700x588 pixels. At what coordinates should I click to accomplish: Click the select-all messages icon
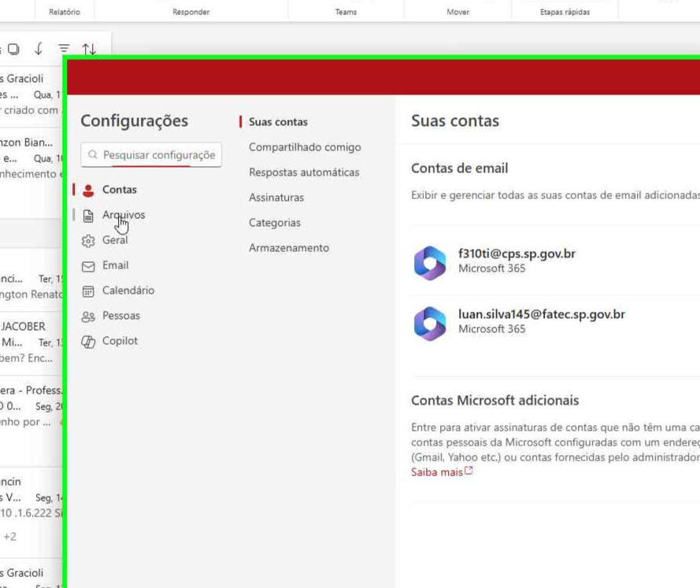point(13,49)
